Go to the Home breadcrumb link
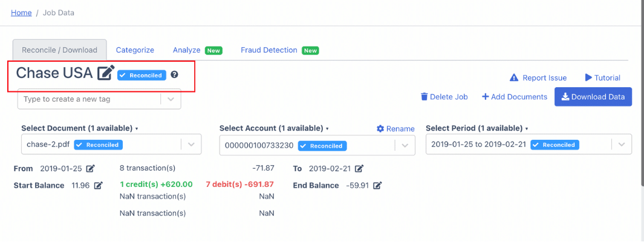 click(21, 13)
